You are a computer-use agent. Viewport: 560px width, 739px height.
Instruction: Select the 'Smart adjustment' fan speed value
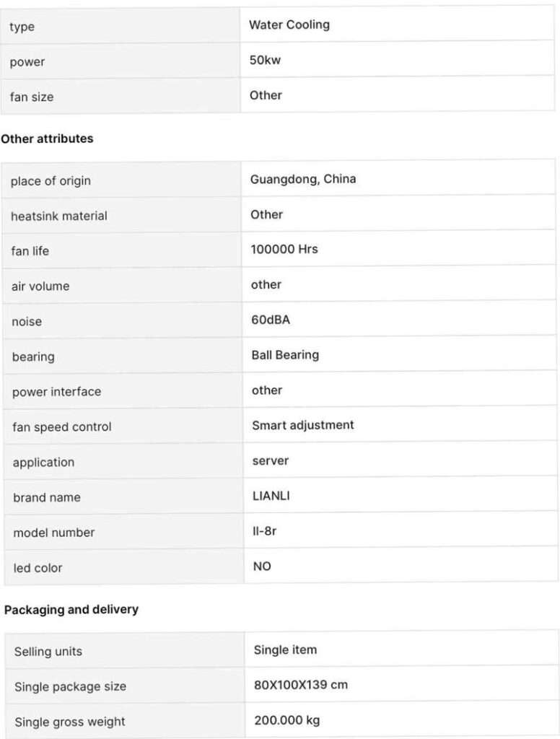(x=303, y=425)
